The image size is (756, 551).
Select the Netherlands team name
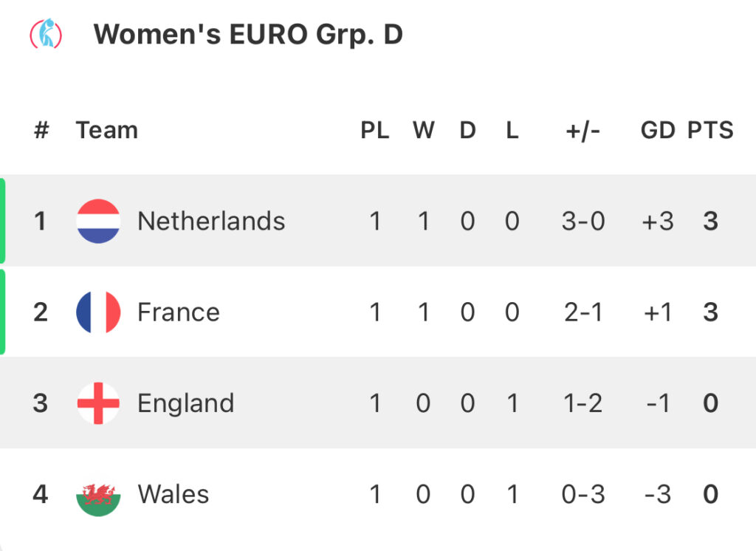pos(211,221)
